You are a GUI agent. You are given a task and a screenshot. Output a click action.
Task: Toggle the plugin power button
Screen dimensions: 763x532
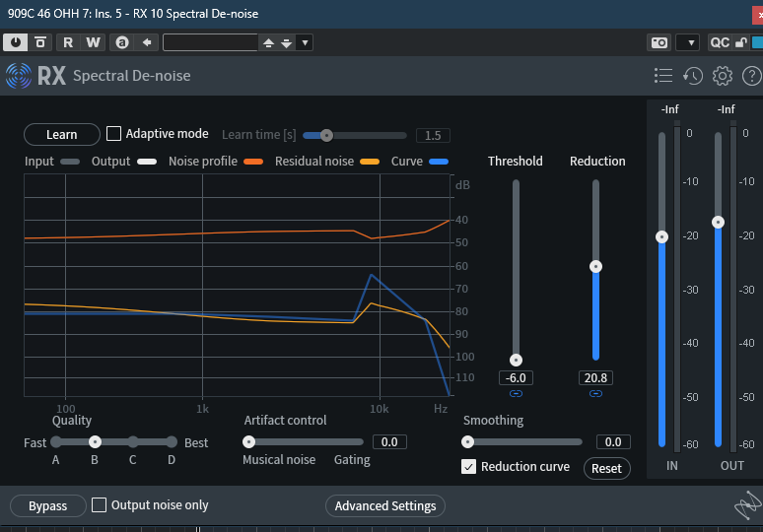pos(16,42)
